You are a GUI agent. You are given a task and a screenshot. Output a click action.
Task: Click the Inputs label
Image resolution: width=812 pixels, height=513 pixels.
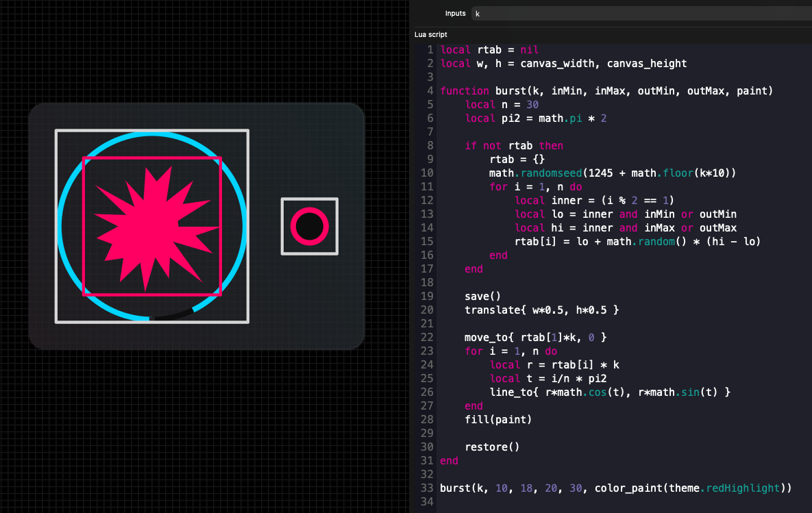point(455,14)
